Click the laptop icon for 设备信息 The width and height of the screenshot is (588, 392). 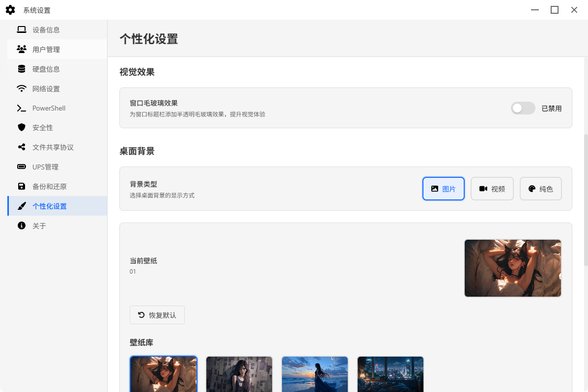coord(22,29)
